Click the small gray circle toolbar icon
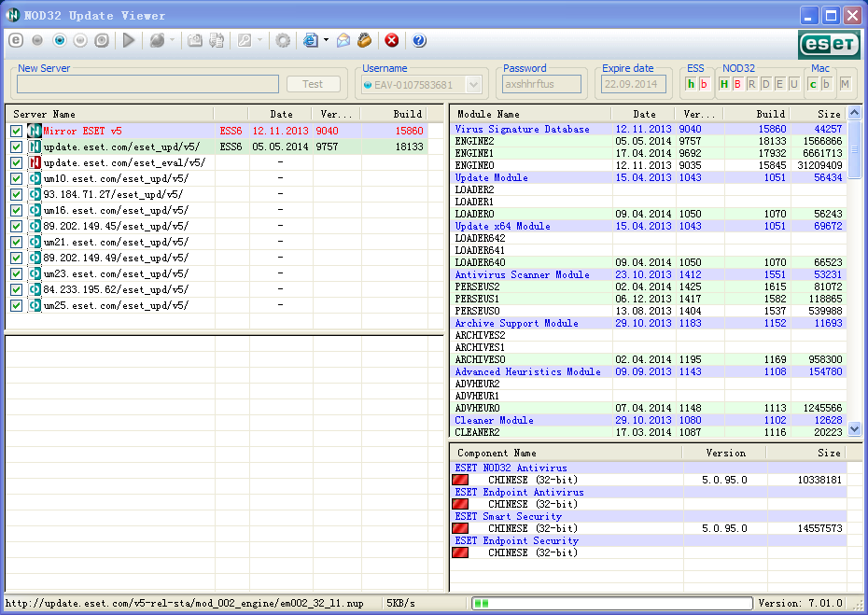868x615 pixels. tap(37, 40)
